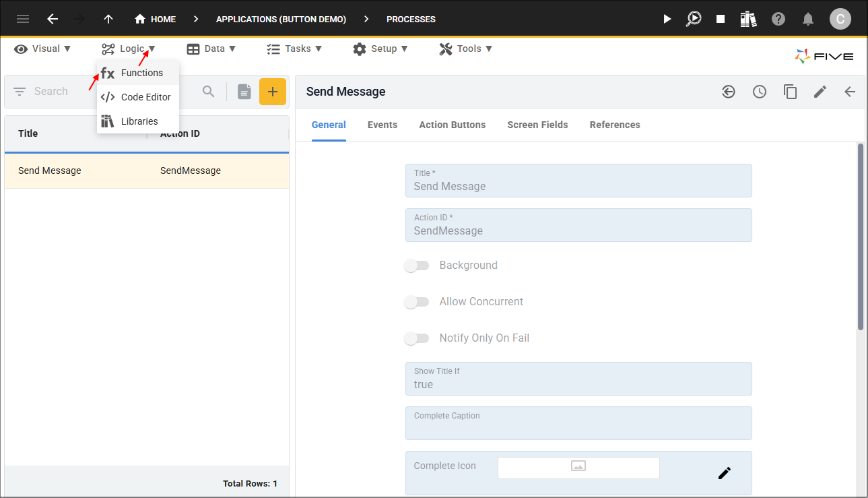Click the History clock icon for Send Message
The width and height of the screenshot is (868, 498).
[x=760, y=92]
